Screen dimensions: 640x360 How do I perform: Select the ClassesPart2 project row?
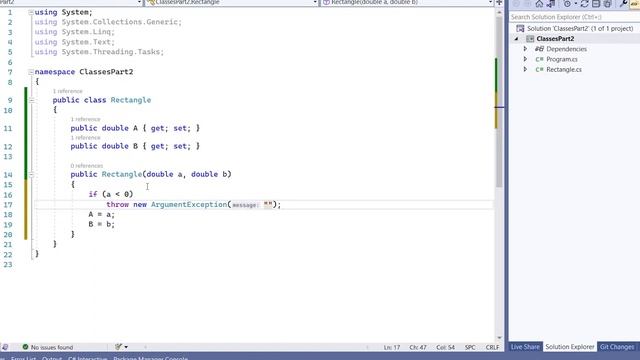point(574,39)
